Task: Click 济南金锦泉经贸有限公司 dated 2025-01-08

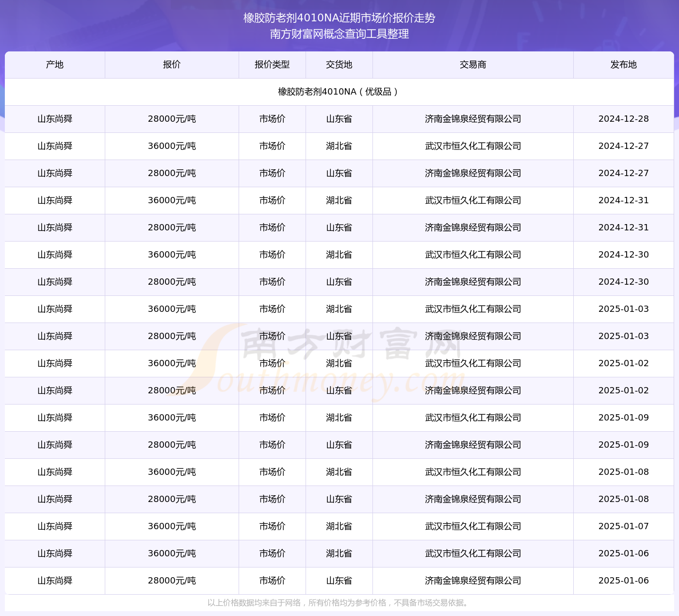Action: click(x=473, y=499)
